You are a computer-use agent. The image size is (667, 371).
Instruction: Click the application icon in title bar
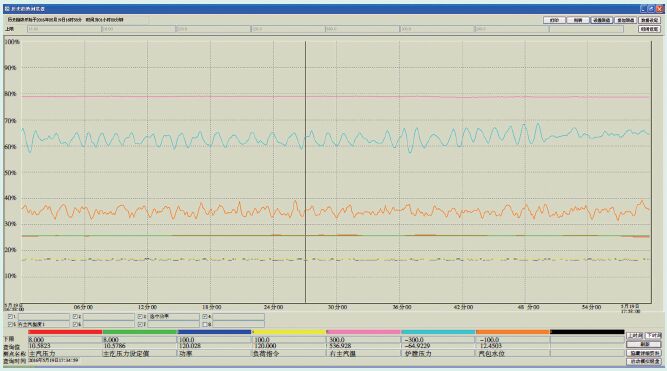pyautogui.click(x=7, y=9)
